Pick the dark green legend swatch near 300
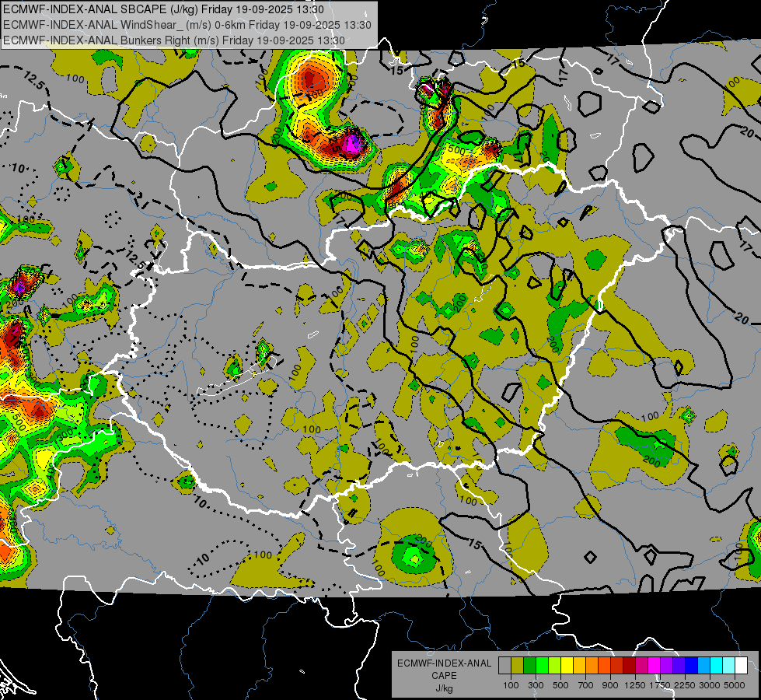 tap(529, 666)
